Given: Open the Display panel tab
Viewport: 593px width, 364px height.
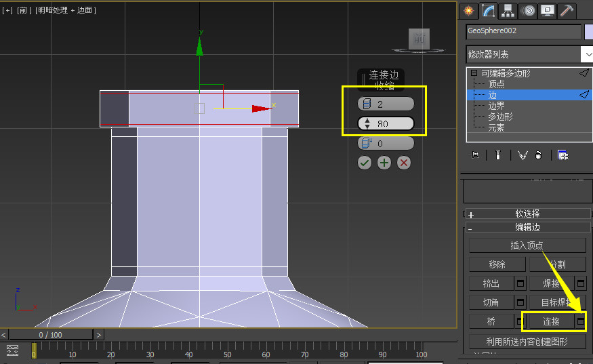Looking at the screenshot, I should click(x=547, y=10).
